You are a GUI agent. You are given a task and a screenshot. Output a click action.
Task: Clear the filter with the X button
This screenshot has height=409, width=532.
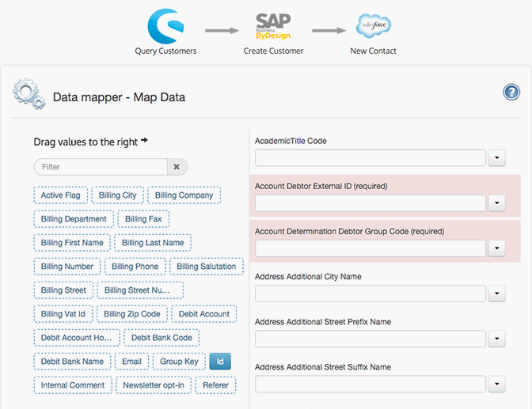(177, 167)
